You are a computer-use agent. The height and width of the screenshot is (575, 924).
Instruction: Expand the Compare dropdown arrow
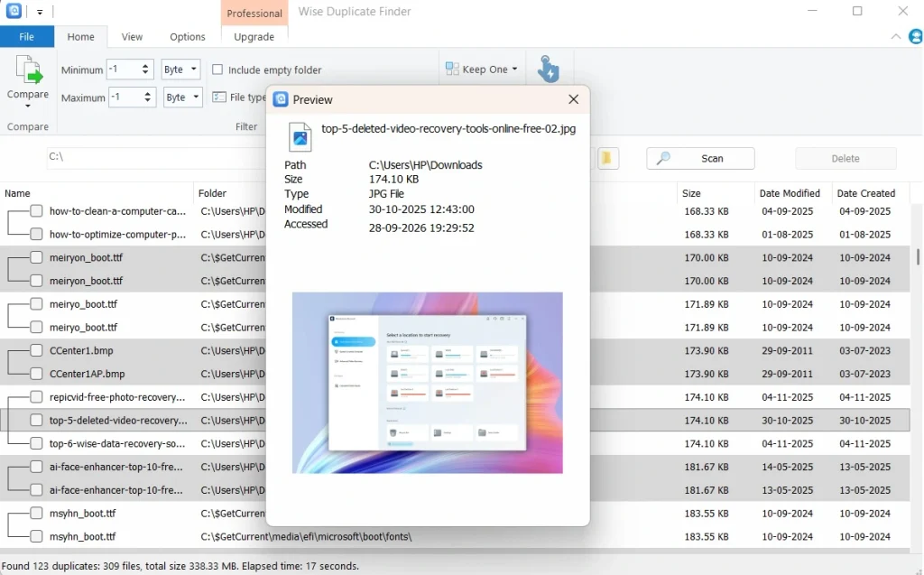pos(28,107)
